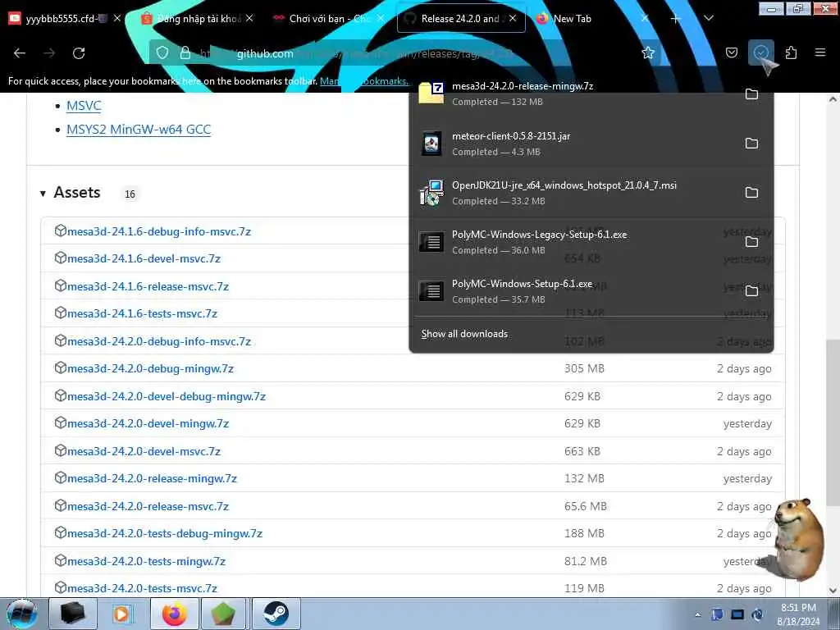Download mesa3d-24.2.0-tests-debug-mingw.7z
The width and height of the screenshot is (840, 630).
(x=164, y=533)
